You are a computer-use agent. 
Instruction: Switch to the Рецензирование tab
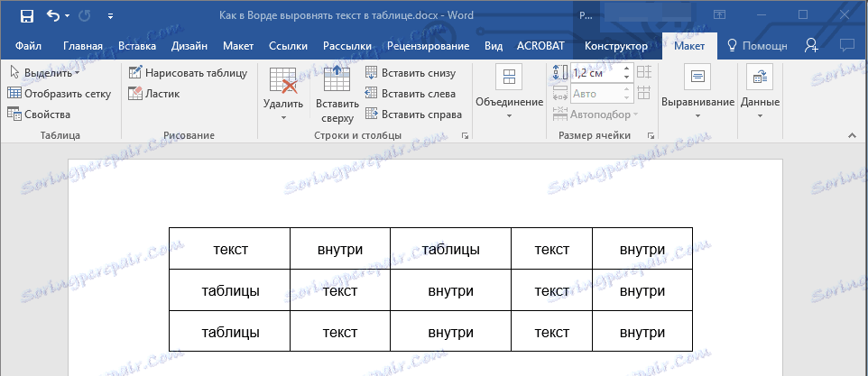tap(428, 46)
